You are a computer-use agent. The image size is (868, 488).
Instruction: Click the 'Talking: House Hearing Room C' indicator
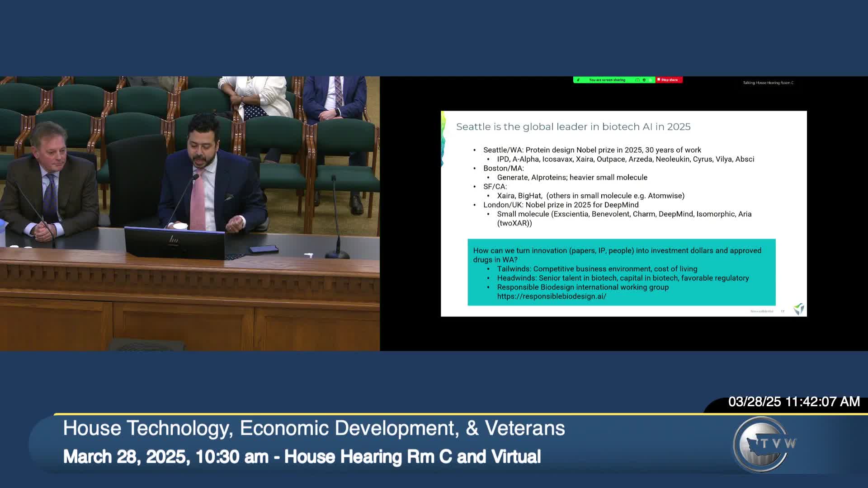click(768, 83)
